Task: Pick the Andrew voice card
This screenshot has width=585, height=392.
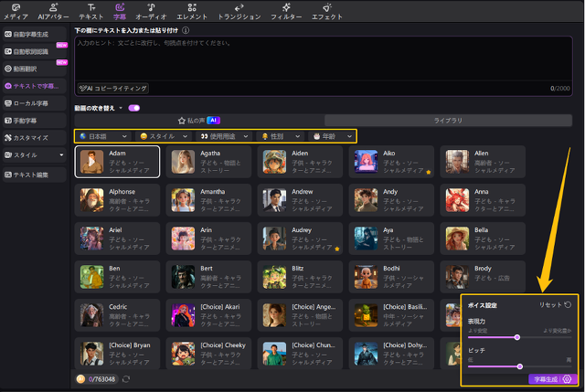Action: point(300,200)
